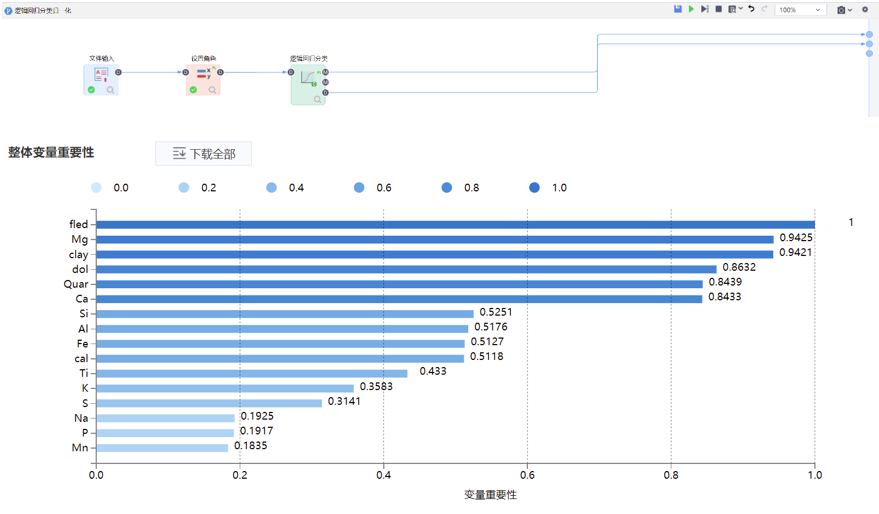The image size is (879, 514).
Task: Click the step-run icon in toolbar
Action: [705, 9]
